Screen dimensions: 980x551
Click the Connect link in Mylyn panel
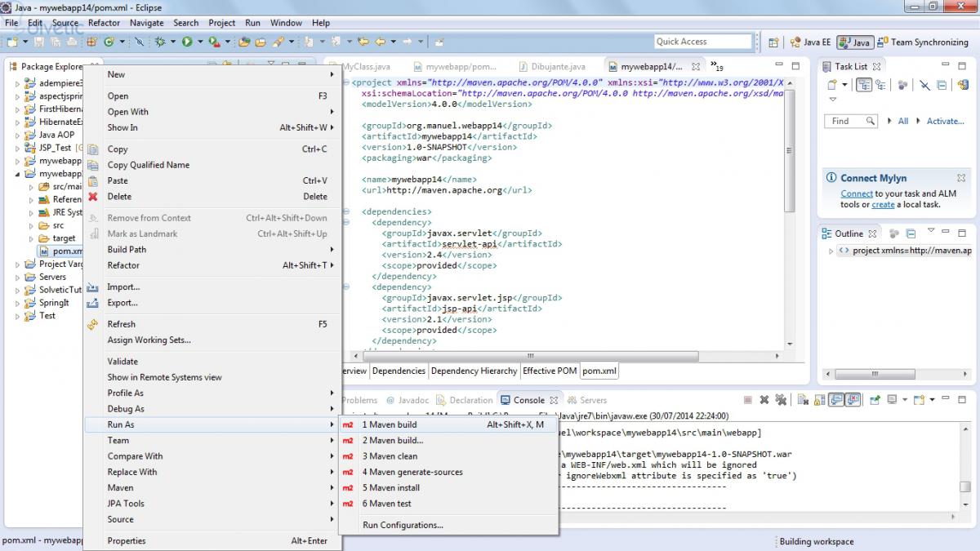(857, 193)
